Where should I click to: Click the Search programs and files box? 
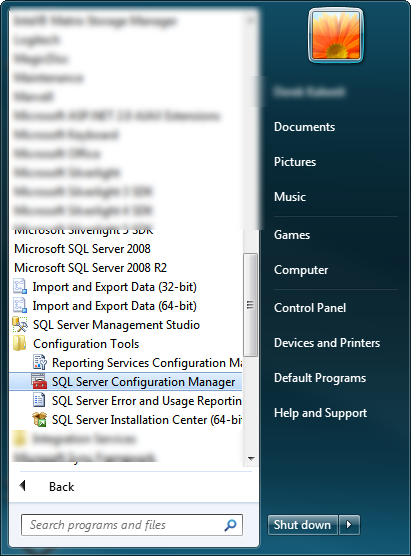click(x=132, y=525)
